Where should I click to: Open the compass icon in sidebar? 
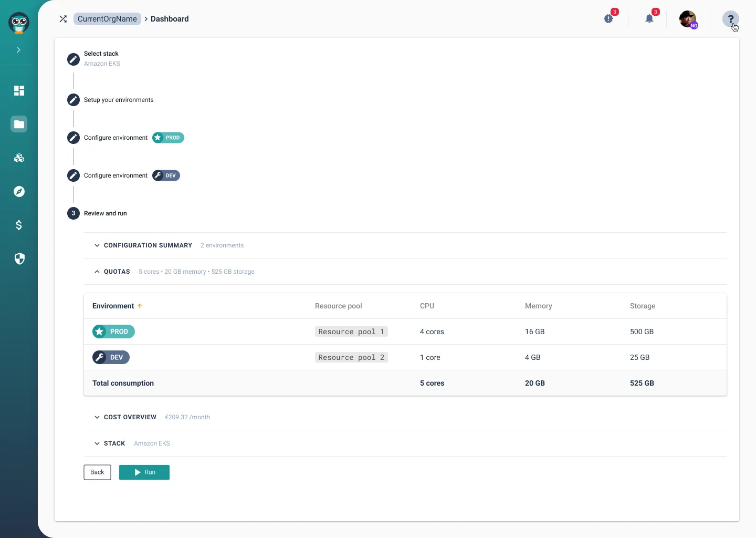(x=19, y=191)
